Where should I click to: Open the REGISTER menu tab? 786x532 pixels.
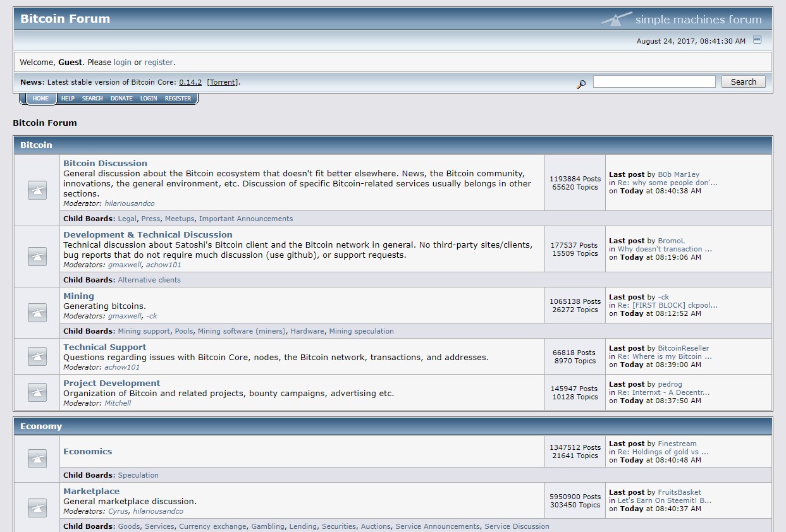[x=178, y=99]
